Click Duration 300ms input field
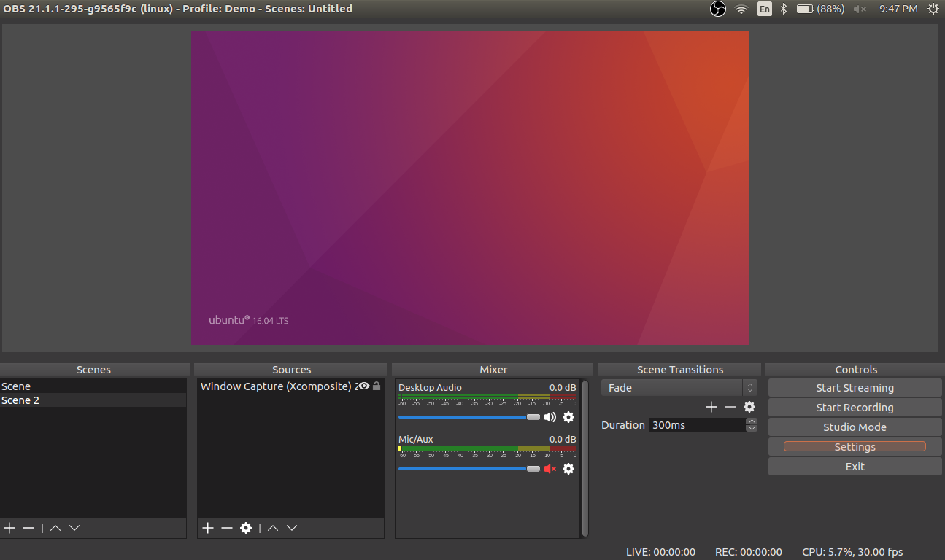Image resolution: width=945 pixels, height=560 pixels. [x=697, y=425]
